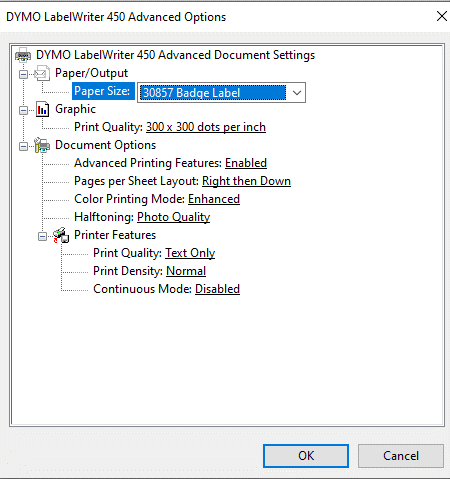Change Print Density Normal value
450x479 pixels.
[186, 271]
